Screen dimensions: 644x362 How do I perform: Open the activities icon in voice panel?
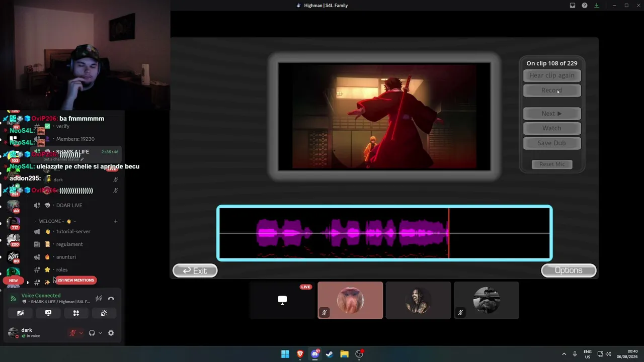click(x=76, y=313)
